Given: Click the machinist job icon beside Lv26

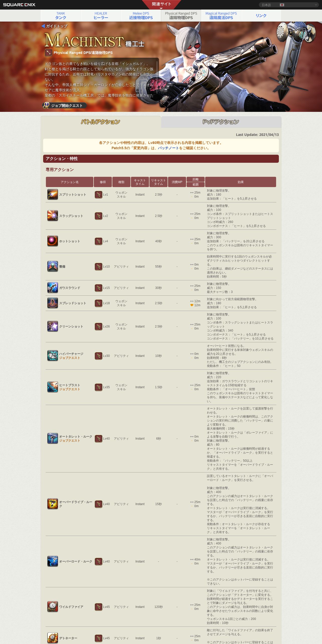Looking at the screenshot, I should (x=99, y=327).
